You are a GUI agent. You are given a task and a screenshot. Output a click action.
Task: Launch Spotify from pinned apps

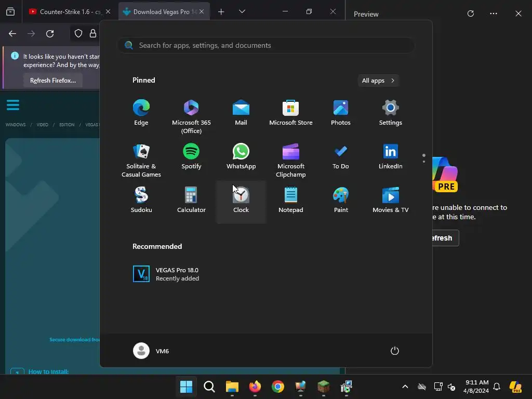[191, 156]
